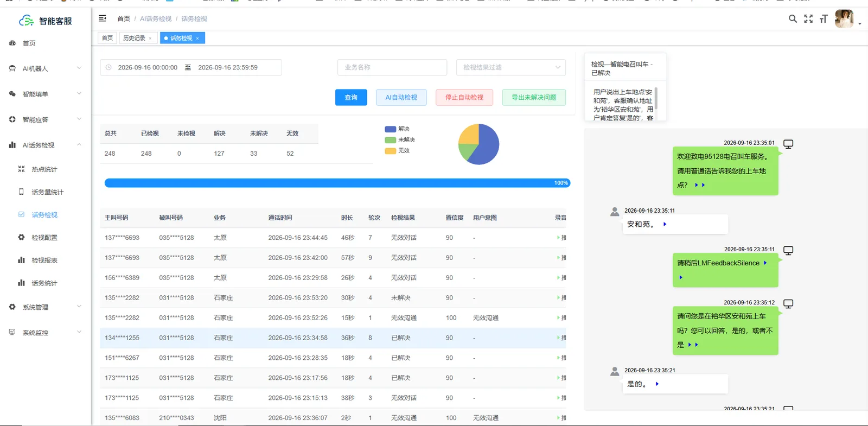Screen dimensions: 868x426
Task: Click the 100% progress bar
Action: [337, 183]
